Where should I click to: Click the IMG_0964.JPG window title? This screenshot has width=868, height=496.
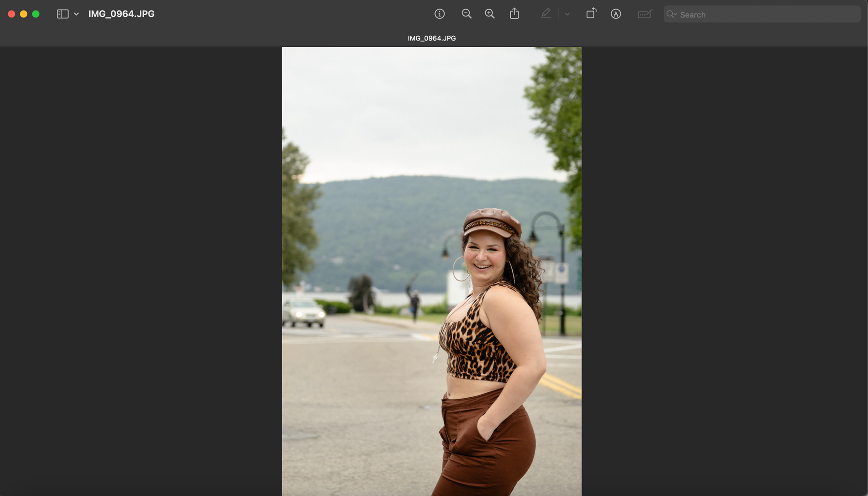click(122, 14)
